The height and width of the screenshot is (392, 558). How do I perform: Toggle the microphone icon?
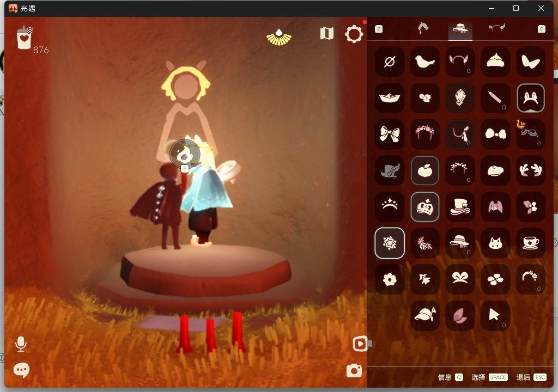coord(21,344)
